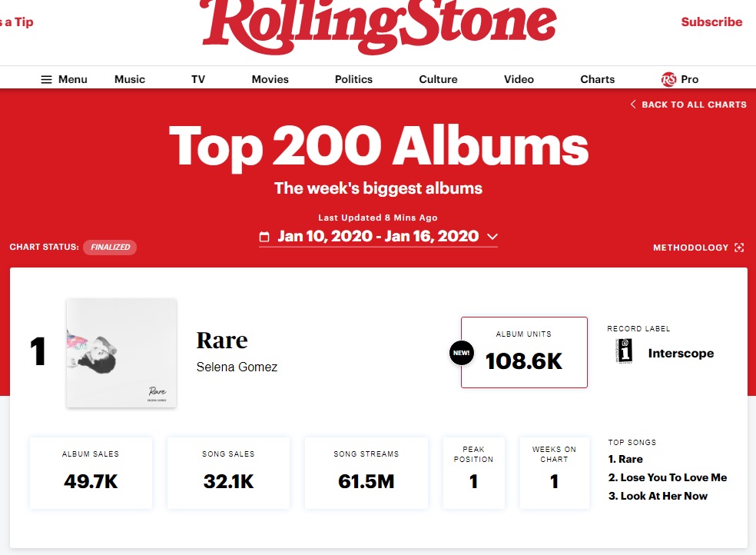
Task: Expand the chart week date dropdown
Action: [x=492, y=237]
